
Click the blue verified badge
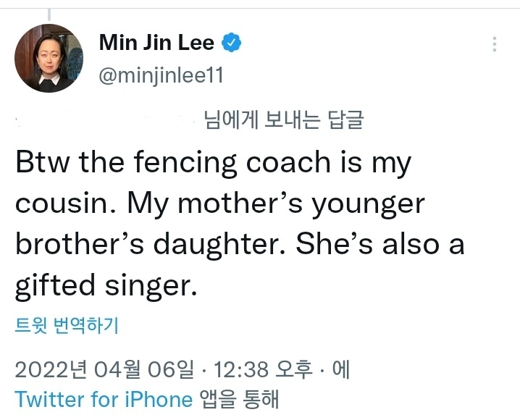231,43
